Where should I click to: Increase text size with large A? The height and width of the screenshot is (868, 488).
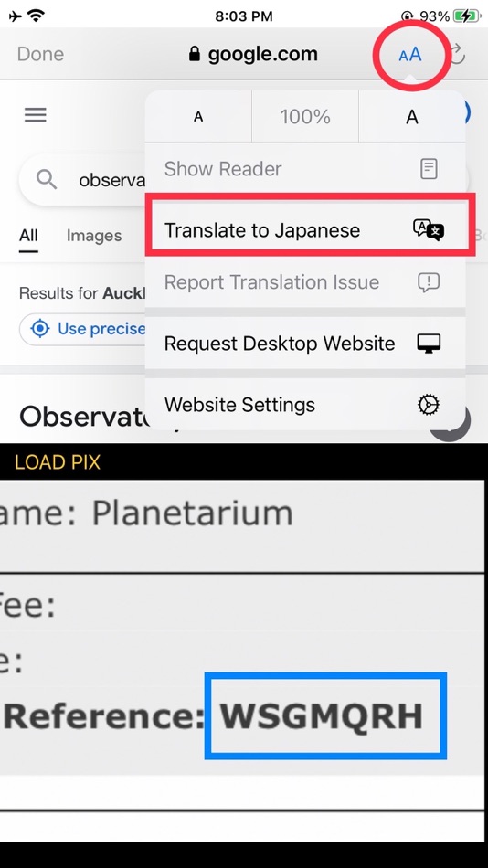point(411,117)
